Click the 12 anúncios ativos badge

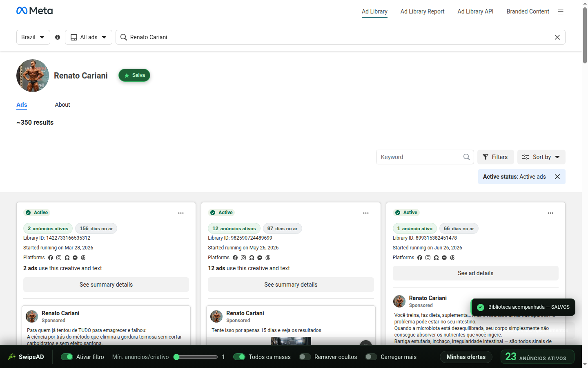234,229
